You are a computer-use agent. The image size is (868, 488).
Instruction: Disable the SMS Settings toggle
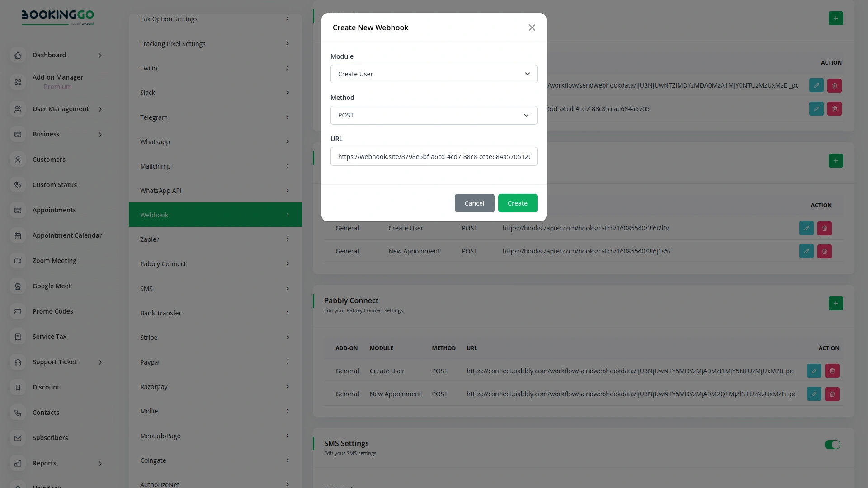[832, 445]
